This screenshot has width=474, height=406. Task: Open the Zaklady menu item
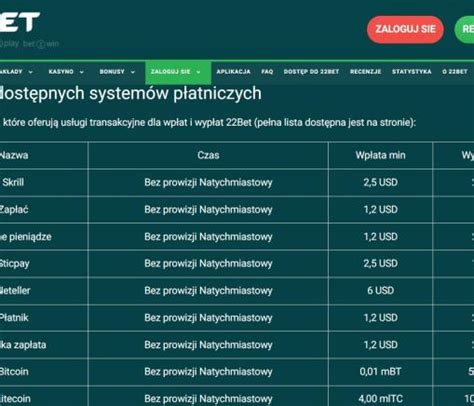11,72
